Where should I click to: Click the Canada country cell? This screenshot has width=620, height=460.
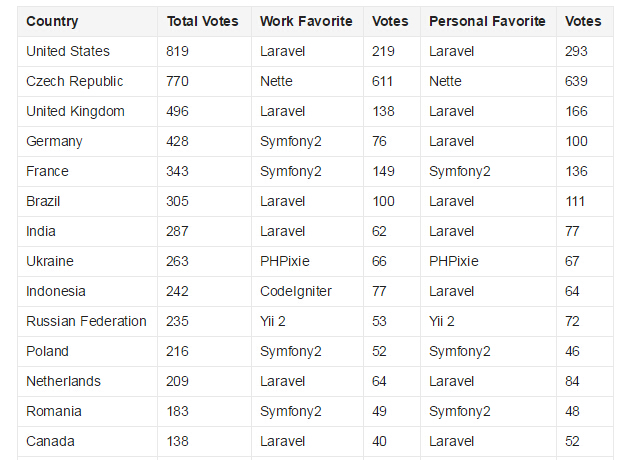(50, 441)
